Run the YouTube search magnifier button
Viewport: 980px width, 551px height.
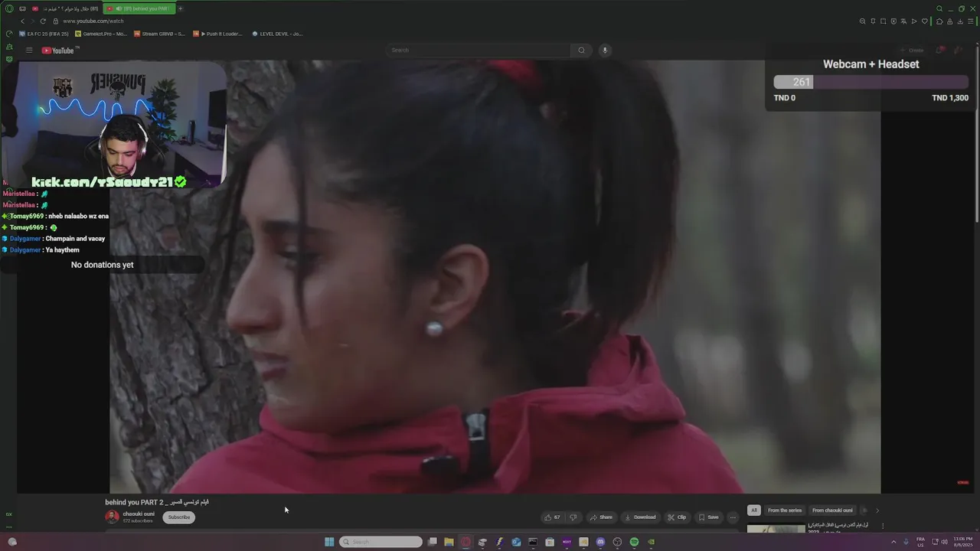(581, 51)
